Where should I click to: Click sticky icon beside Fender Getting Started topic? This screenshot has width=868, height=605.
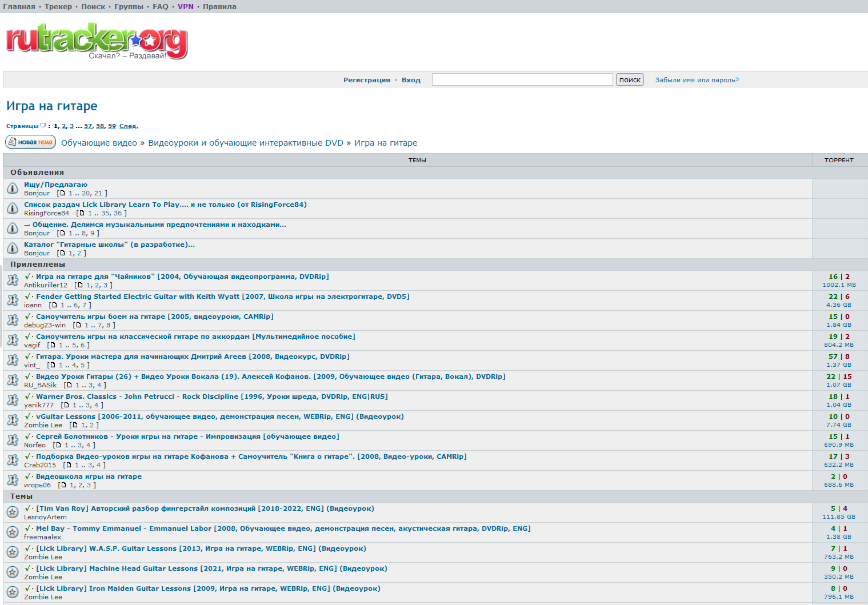tap(13, 301)
